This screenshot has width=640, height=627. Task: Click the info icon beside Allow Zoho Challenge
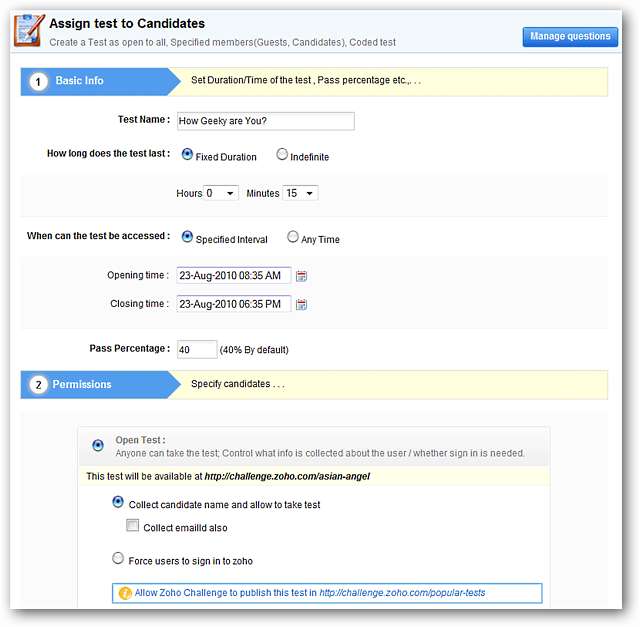coord(125,593)
